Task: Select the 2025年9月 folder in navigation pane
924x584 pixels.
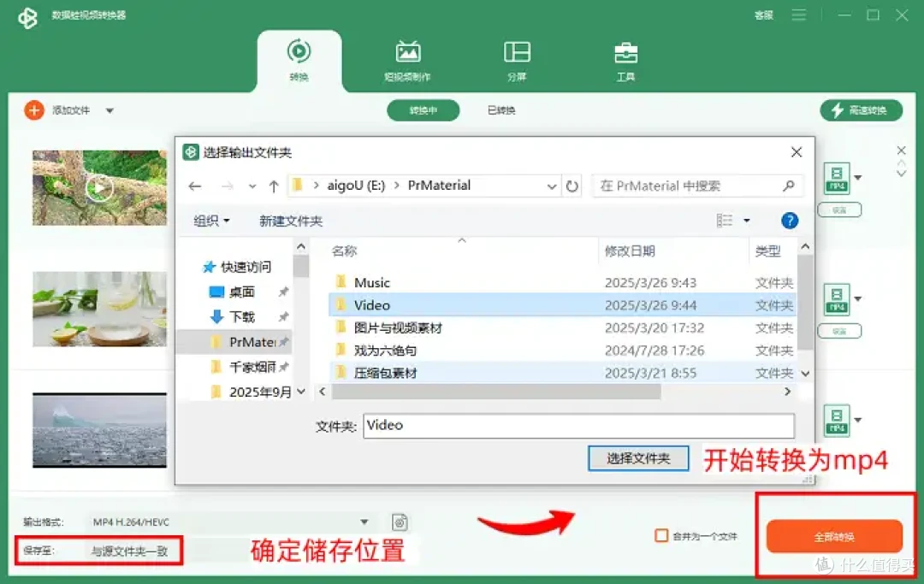Action: (x=251, y=392)
